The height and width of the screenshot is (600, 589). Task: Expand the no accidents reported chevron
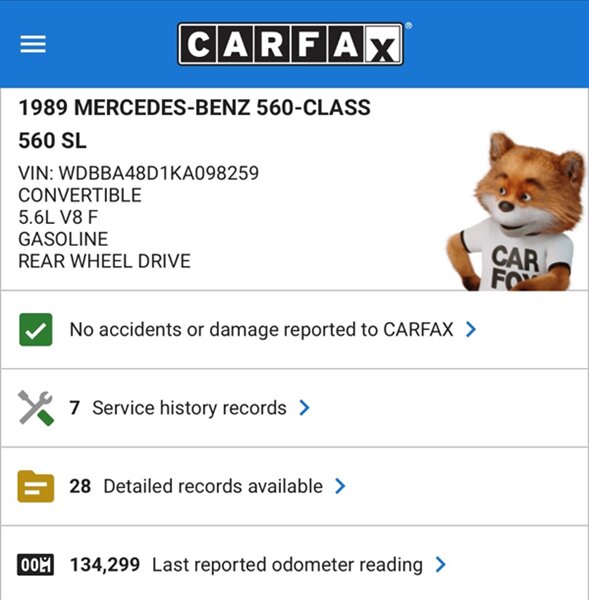click(471, 329)
